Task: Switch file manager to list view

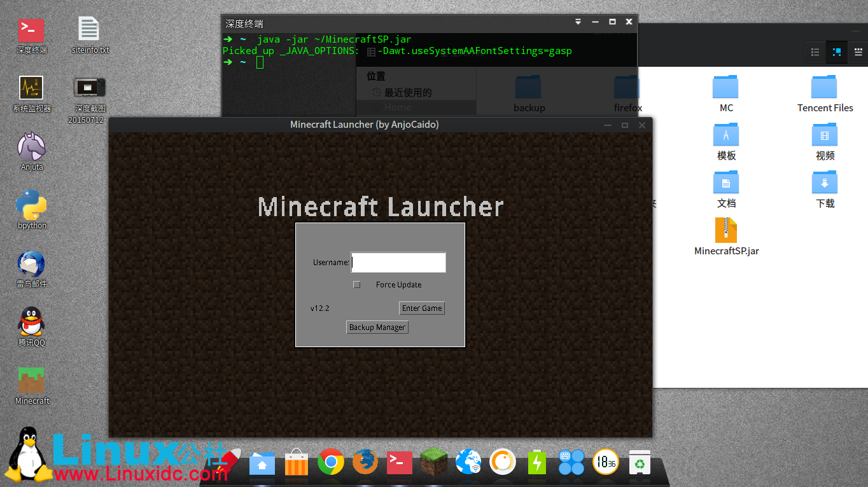Action: (815, 53)
